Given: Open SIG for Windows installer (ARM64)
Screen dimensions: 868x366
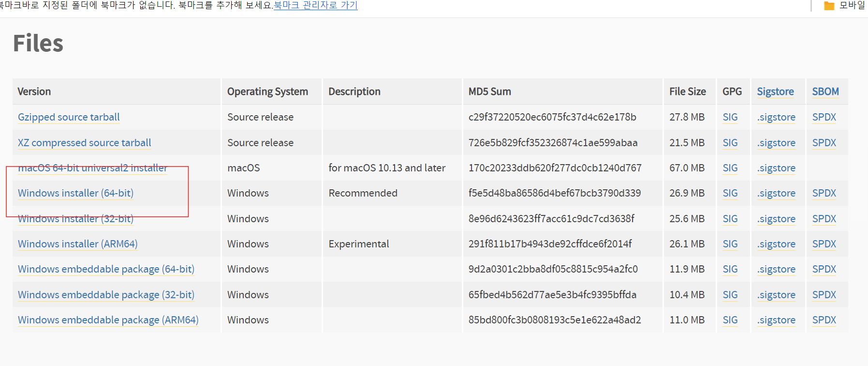Looking at the screenshot, I should click(730, 244).
